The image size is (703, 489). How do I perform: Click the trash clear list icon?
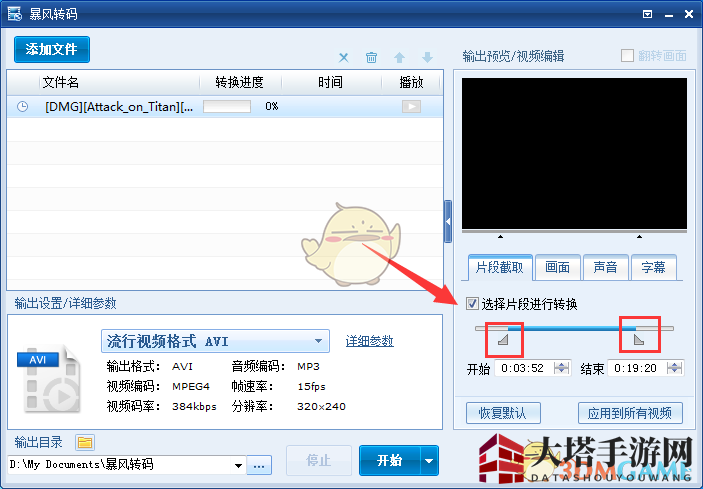pyautogui.click(x=371, y=58)
